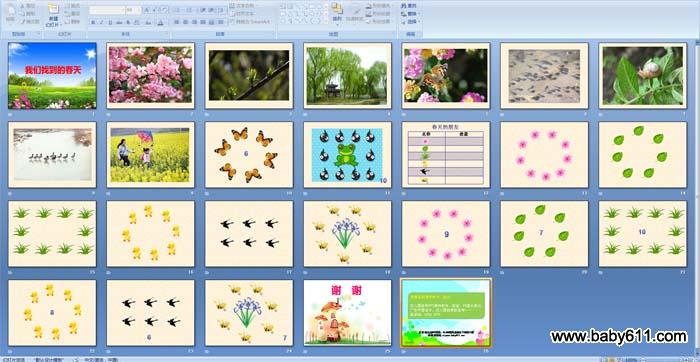Select the pink cherry blossoms slide
Screen dimensions: 700x362
click(x=150, y=76)
